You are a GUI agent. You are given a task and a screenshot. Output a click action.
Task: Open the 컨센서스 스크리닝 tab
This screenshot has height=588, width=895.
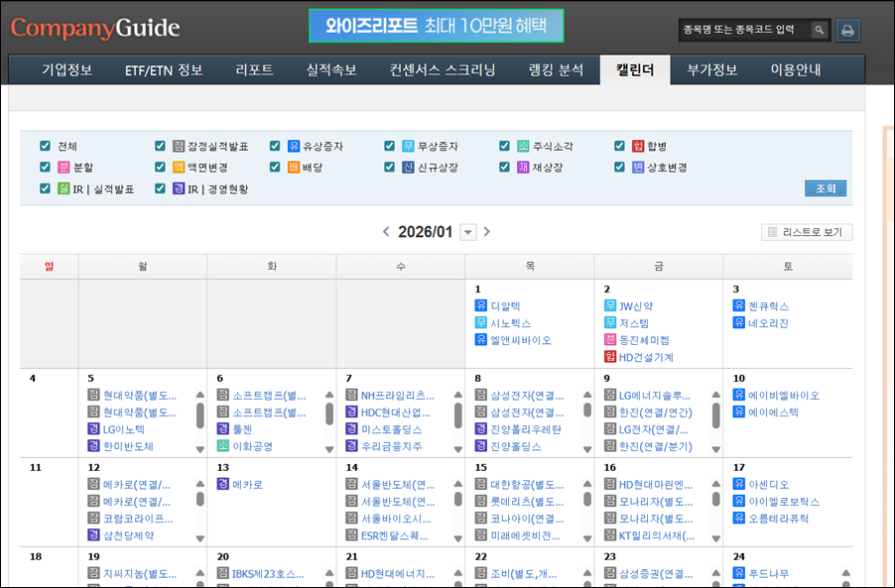pyautogui.click(x=443, y=70)
